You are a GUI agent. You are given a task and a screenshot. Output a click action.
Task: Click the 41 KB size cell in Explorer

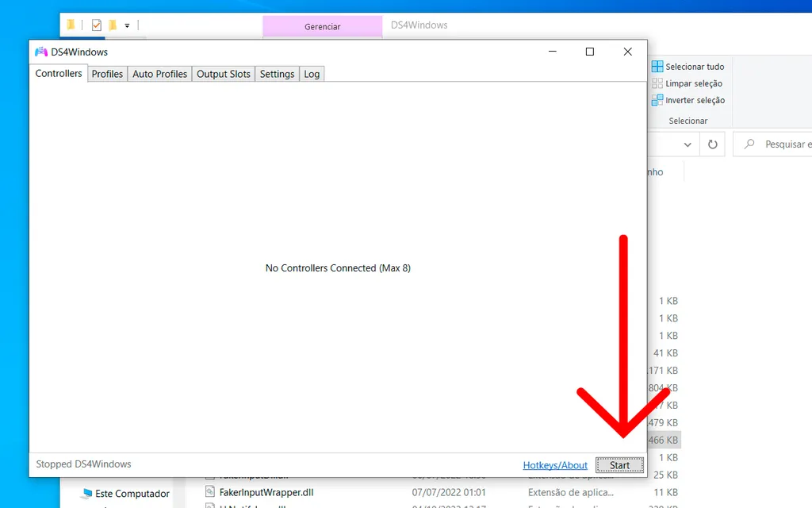(x=665, y=353)
